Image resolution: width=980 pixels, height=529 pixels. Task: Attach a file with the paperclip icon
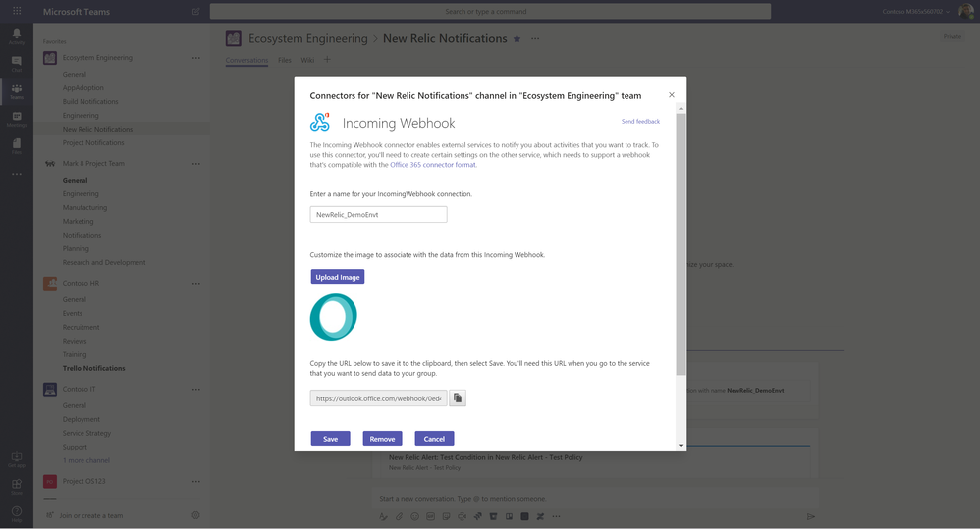pos(399,516)
